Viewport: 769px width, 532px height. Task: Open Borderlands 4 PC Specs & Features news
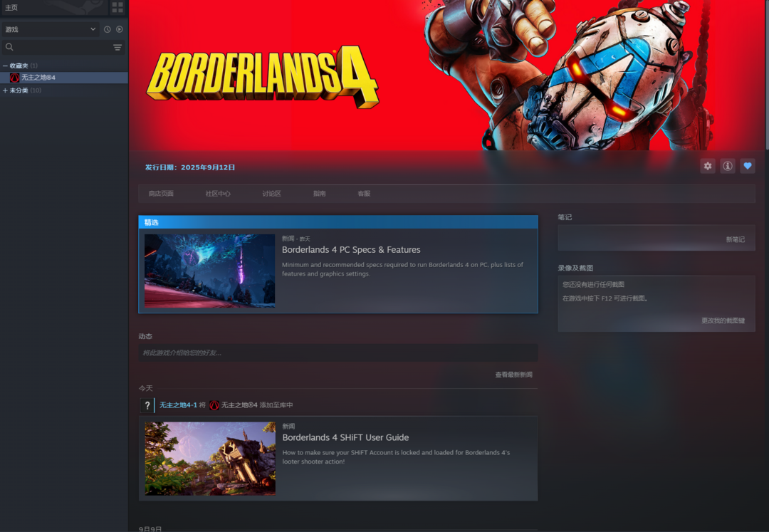[x=351, y=249]
